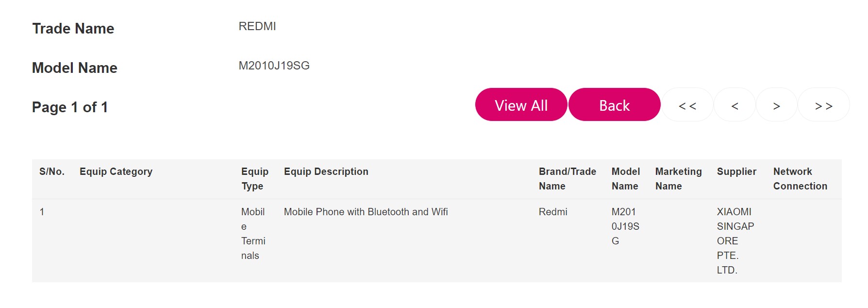Go to next page with right arrow control
This screenshot has width=868, height=308.
[x=776, y=105]
